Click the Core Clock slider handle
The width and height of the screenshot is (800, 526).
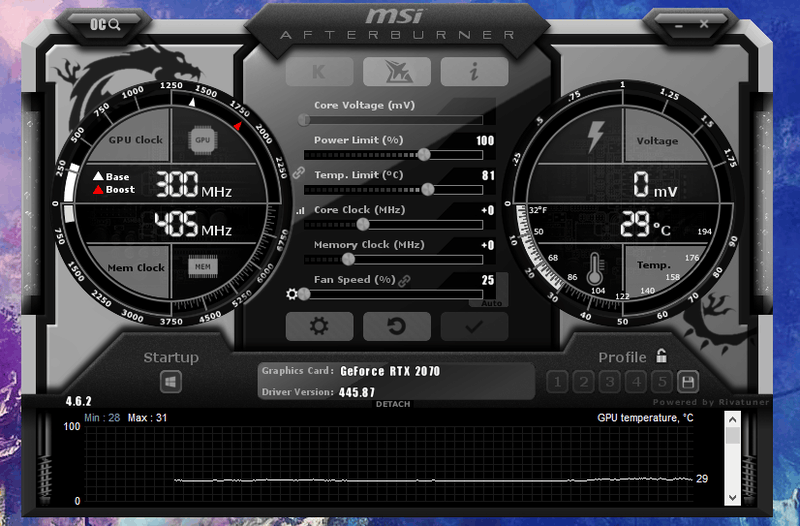point(363,224)
